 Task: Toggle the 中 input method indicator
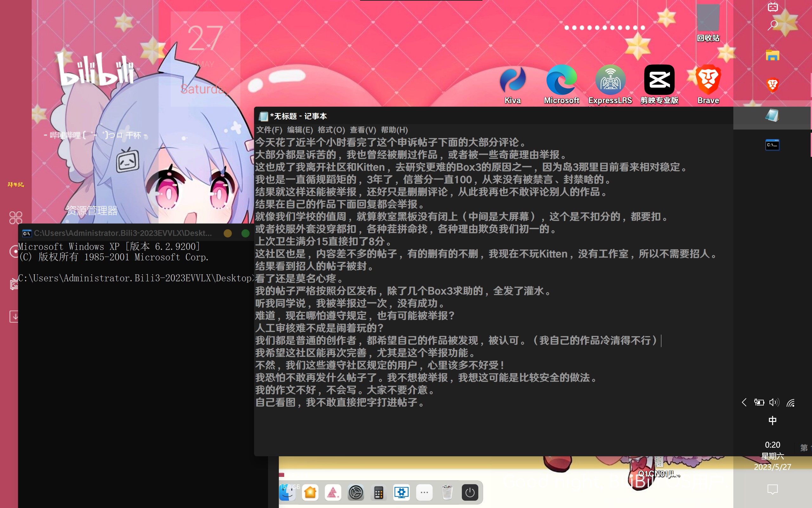tap(772, 420)
